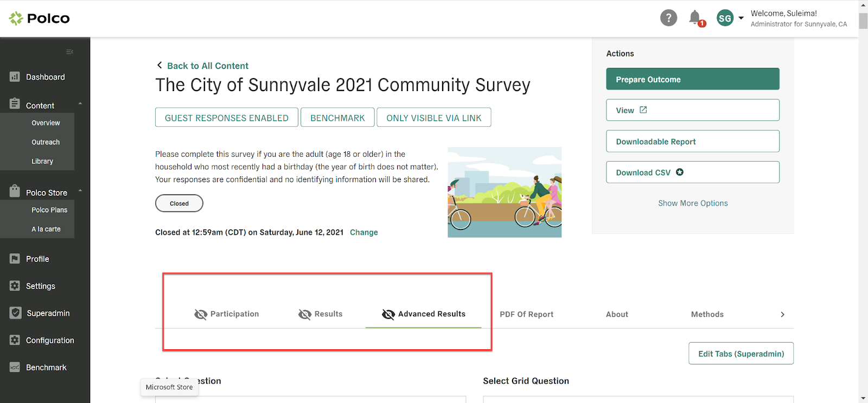Click the BENCHMARK tag
This screenshot has height=403, width=868.
tap(337, 118)
